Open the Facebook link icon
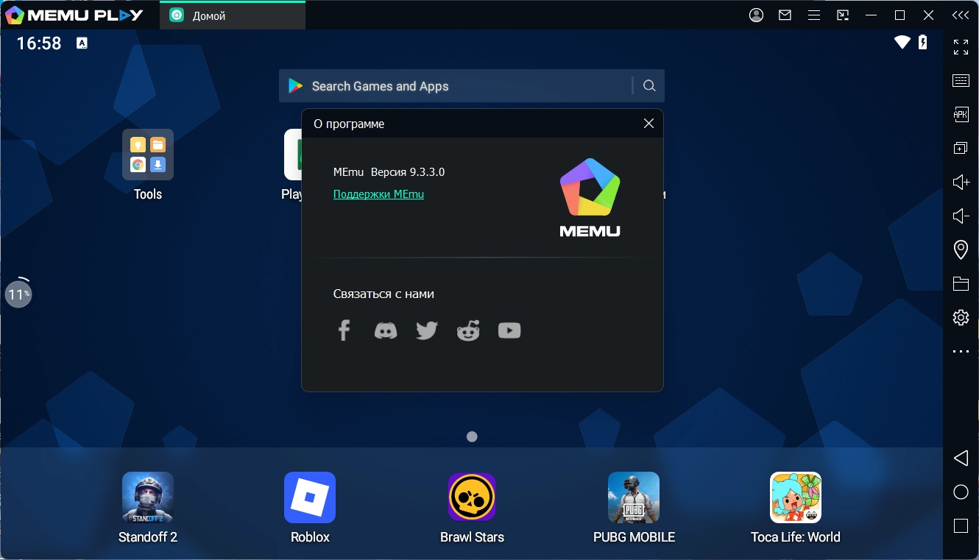The image size is (979, 560). pyautogui.click(x=344, y=330)
